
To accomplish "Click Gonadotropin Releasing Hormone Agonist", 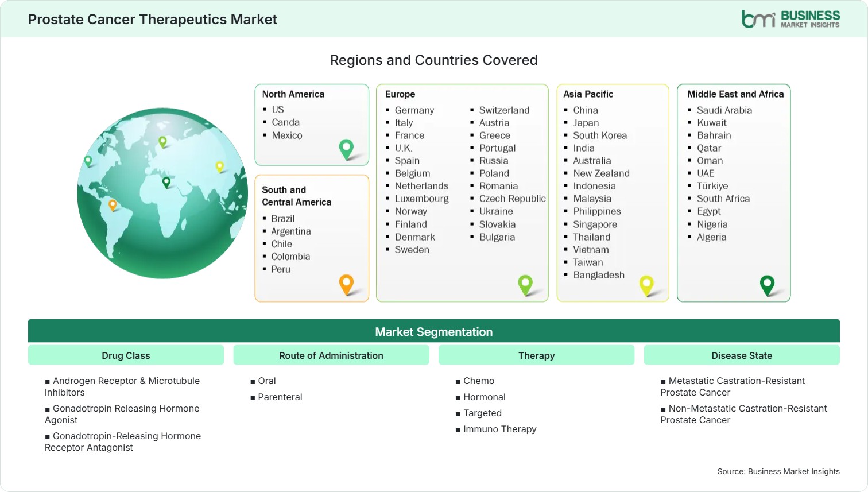I will pos(122,414).
